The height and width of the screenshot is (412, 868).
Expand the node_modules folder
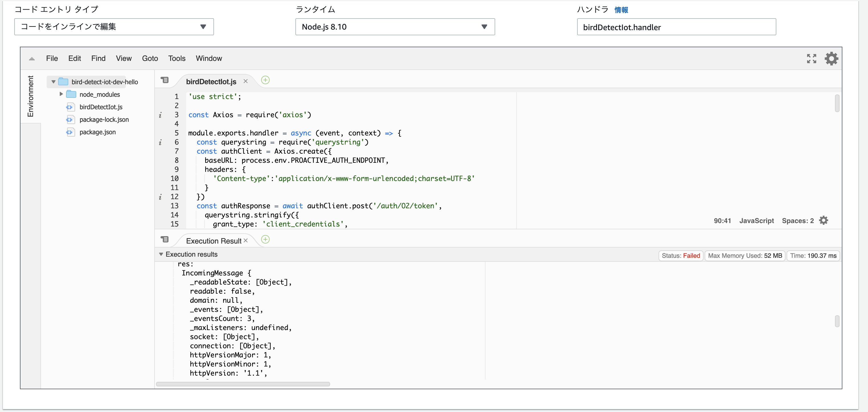(x=61, y=94)
